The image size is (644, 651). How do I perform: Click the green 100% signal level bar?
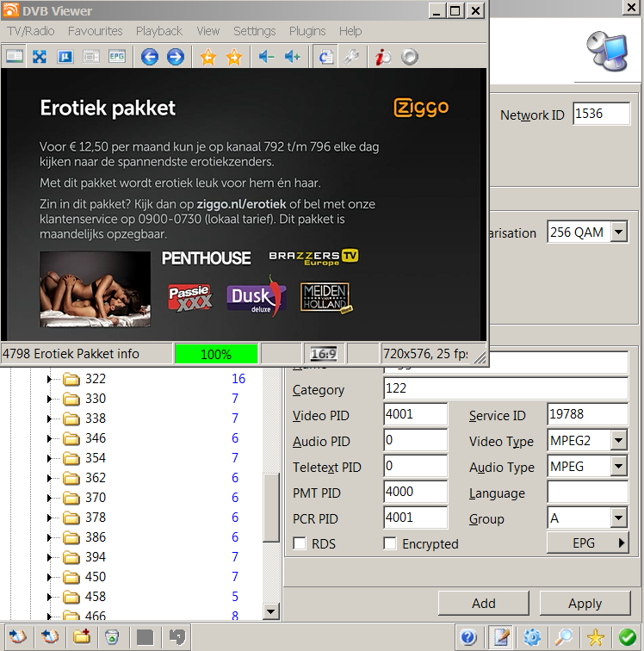pos(216,354)
